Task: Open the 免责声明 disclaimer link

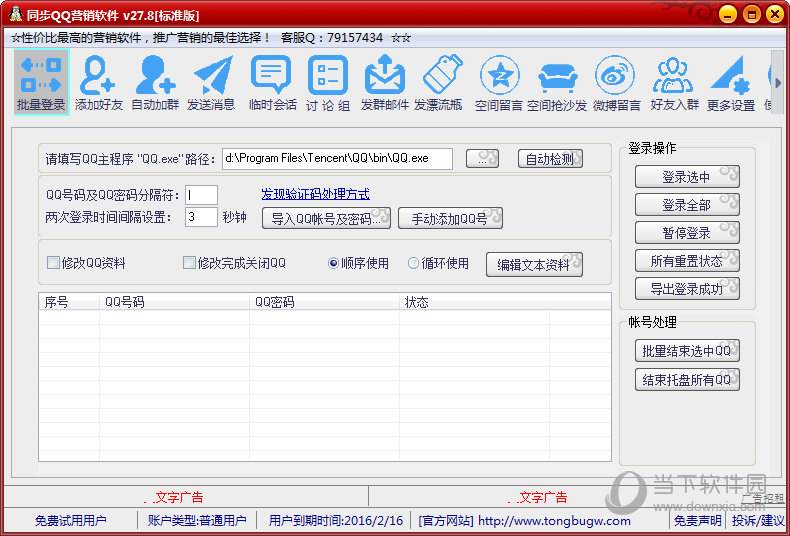Action: click(x=698, y=520)
